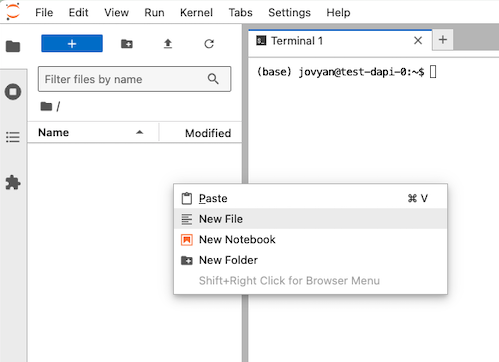Open the Kernel menu
The height and width of the screenshot is (362, 499).
click(x=196, y=12)
